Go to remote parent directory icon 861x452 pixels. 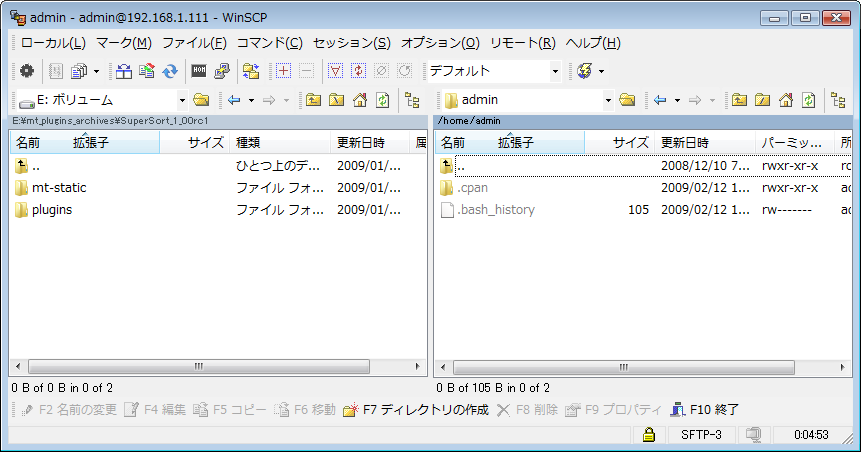[739, 100]
